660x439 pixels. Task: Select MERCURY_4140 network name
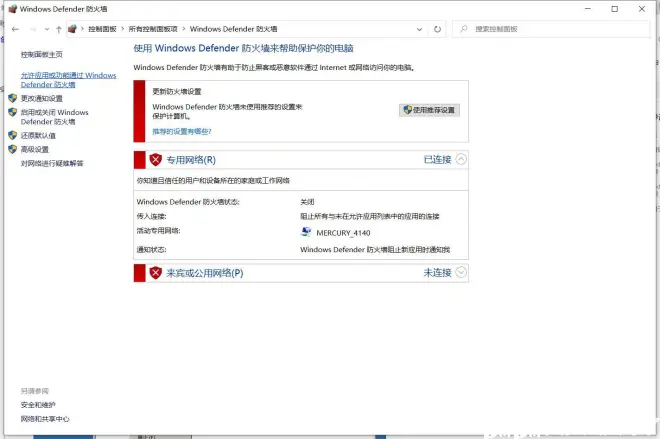pos(343,233)
